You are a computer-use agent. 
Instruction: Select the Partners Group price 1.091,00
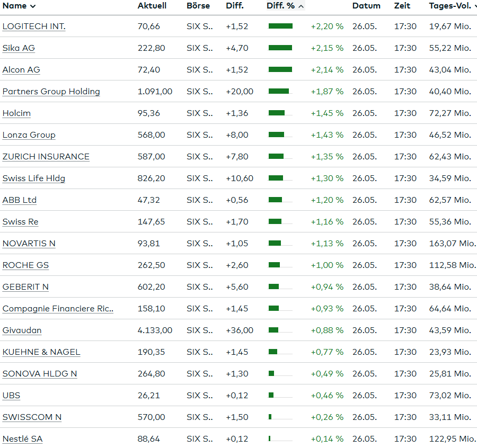pos(155,92)
